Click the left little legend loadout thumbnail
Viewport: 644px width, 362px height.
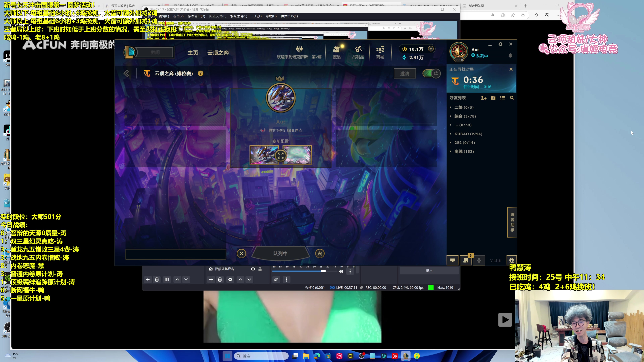coord(264,155)
